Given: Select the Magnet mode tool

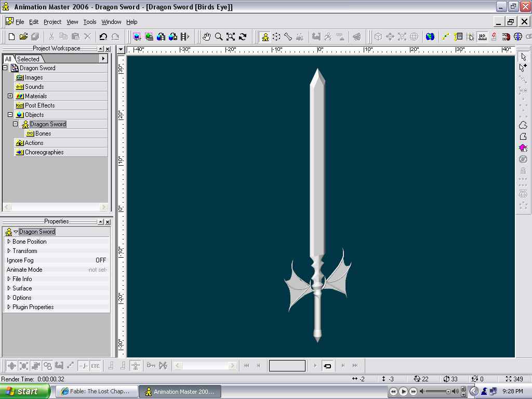Looking at the screenshot, I should point(506,36).
